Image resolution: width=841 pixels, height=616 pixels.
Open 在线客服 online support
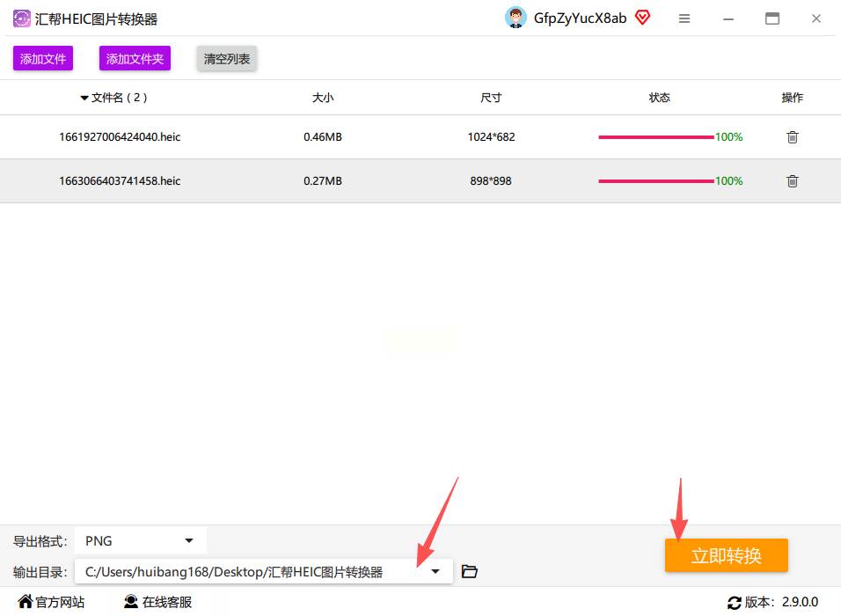click(157, 602)
